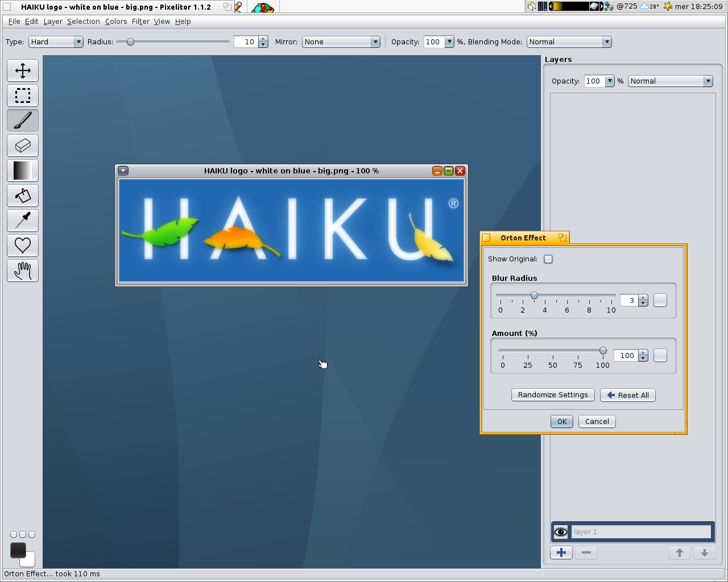Screen dimensions: 728x582
Task: Click the layer 1 name field
Action: [642, 532]
